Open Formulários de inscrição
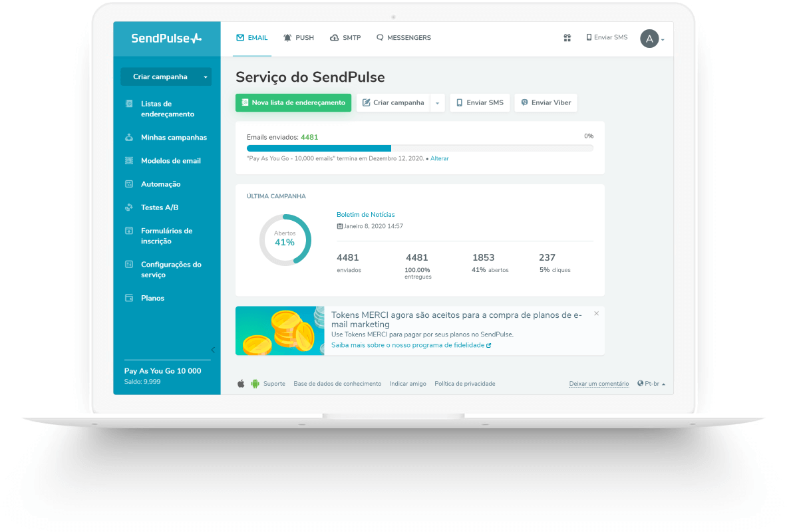 point(166,236)
